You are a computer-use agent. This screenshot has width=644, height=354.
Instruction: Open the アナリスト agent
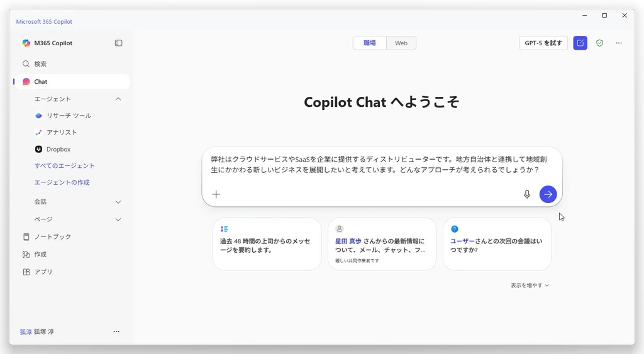56,132
